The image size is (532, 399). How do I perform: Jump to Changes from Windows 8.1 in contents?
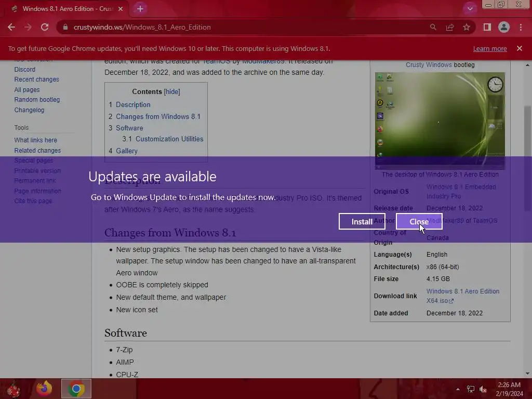click(x=158, y=117)
